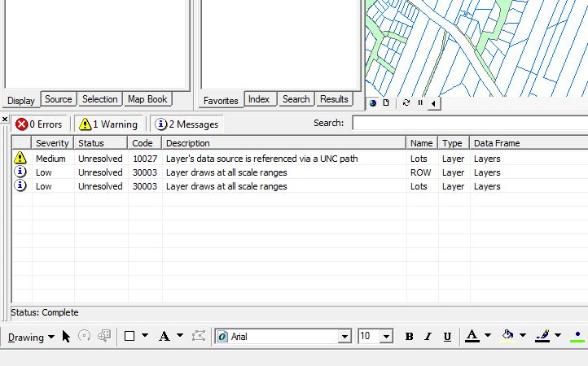
Task: Toggle the 0 Errors filter
Action: tap(38, 124)
